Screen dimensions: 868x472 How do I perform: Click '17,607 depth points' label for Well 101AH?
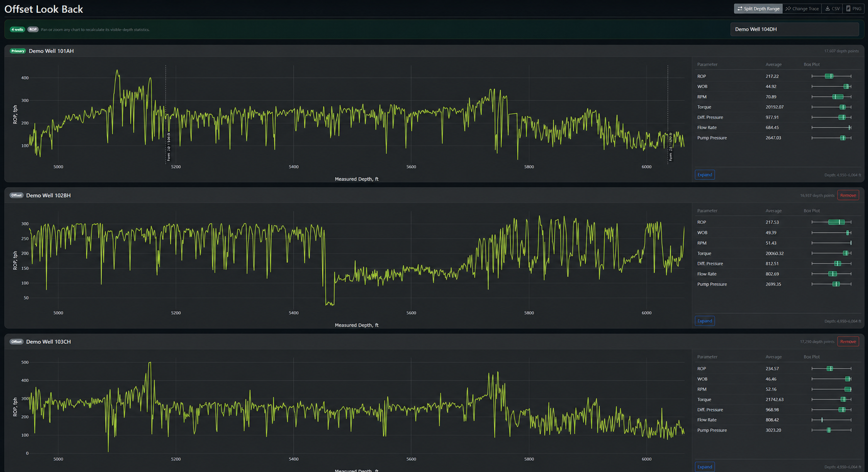point(841,51)
